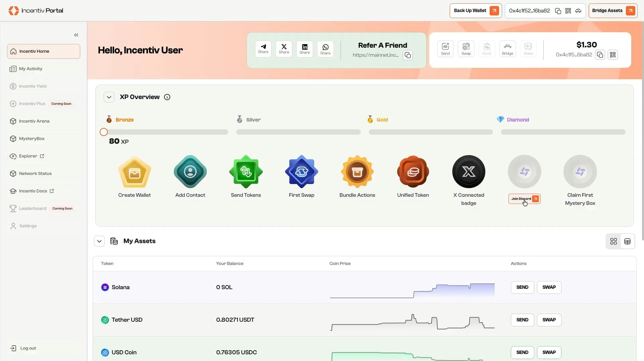Open Settings in the sidebar
The image size is (644, 361).
click(x=44, y=226)
